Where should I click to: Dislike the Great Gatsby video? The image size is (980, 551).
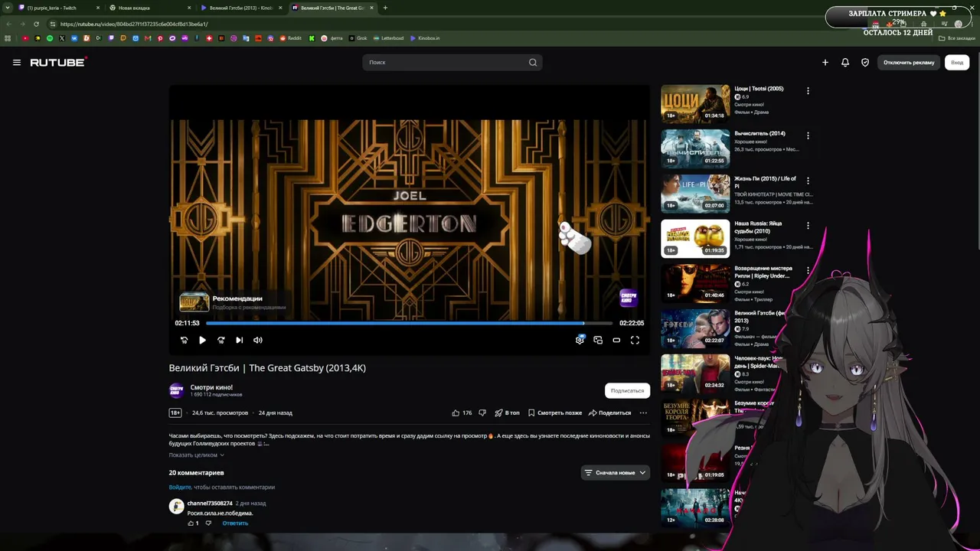(482, 413)
